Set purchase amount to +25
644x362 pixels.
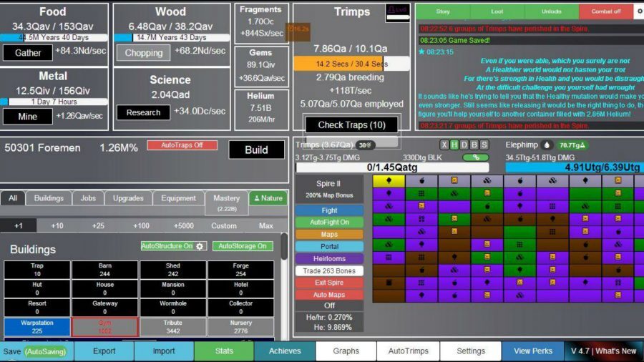[x=98, y=226]
